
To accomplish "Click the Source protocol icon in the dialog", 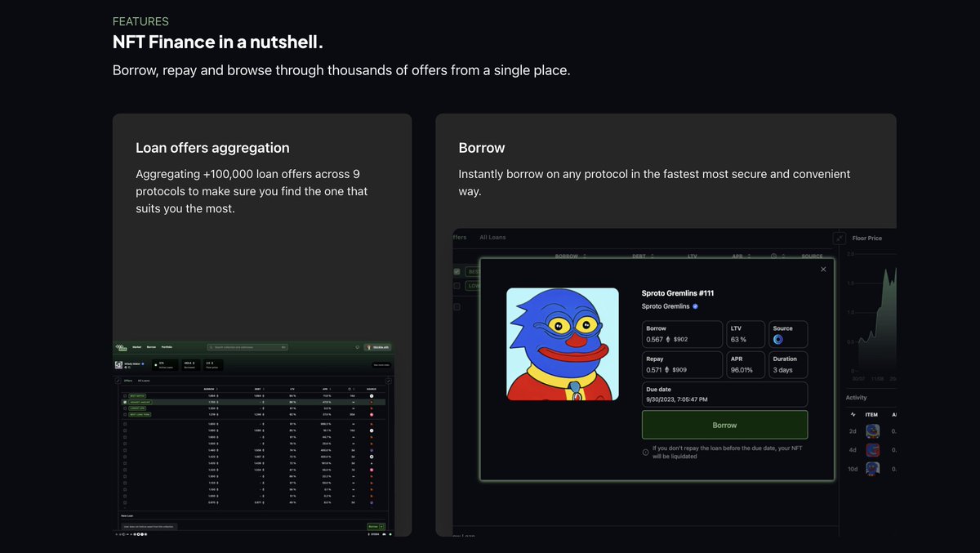I will 778,339.
